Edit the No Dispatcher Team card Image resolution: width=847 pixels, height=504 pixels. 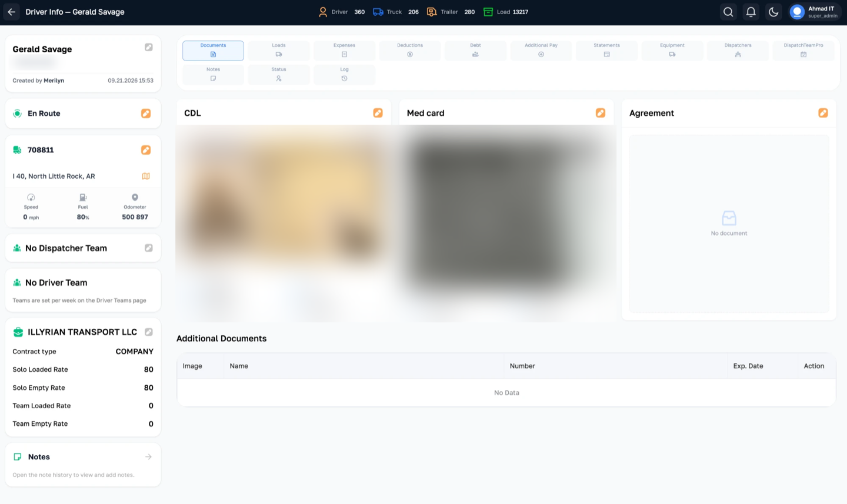tap(149, 248)
